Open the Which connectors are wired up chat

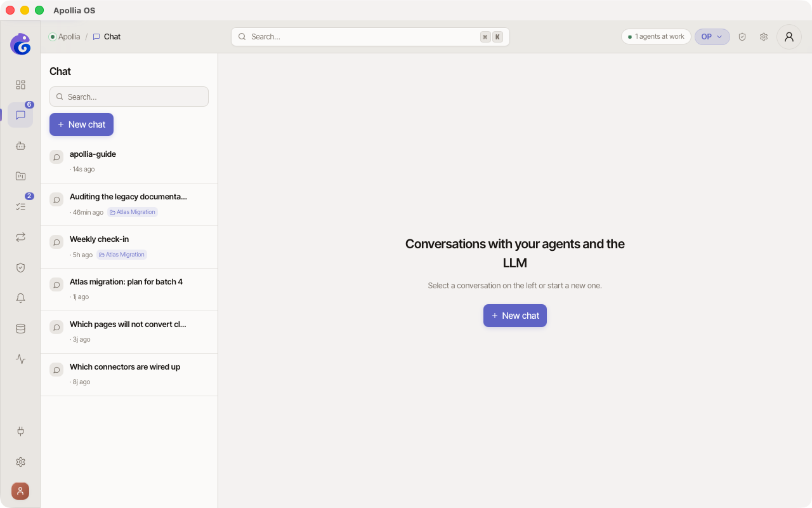(129, 375)
